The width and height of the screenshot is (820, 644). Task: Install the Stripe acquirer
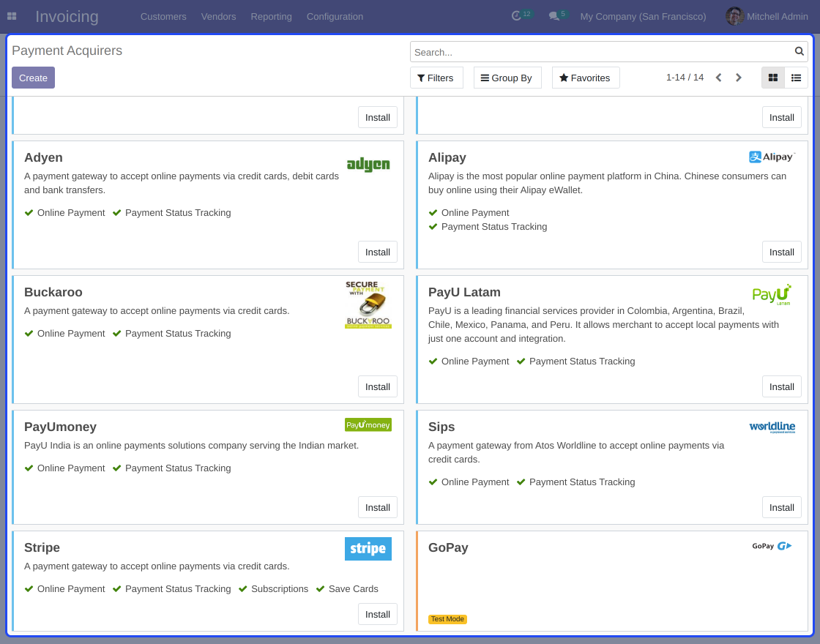tap(378, 614)
